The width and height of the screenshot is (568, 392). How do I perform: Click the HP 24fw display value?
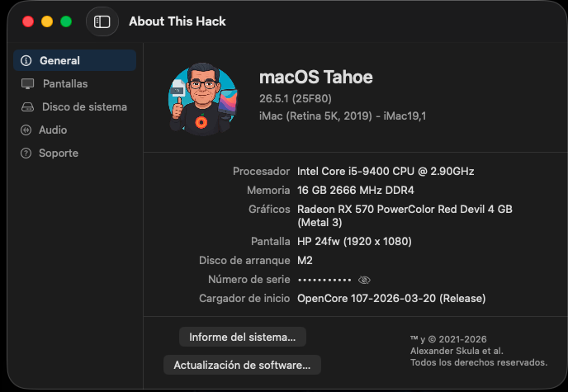(354, 242)
